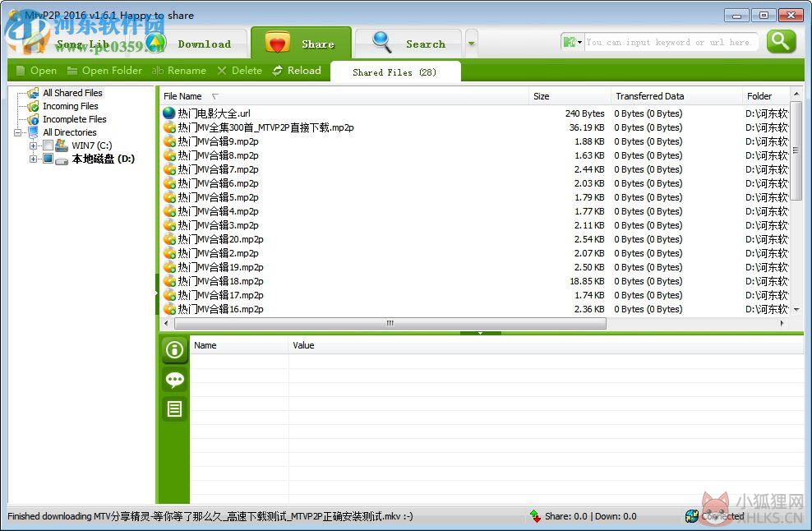Click the Delete toolbar button
Image resolution: width=812 pixels, height=531 pixels.
click(240, 71)
